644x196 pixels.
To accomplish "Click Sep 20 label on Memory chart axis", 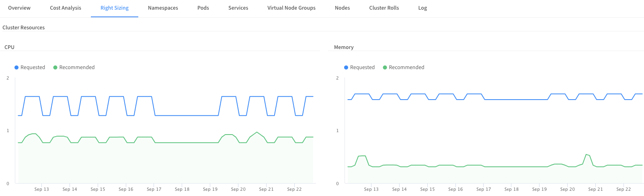I will click(567, 189).
